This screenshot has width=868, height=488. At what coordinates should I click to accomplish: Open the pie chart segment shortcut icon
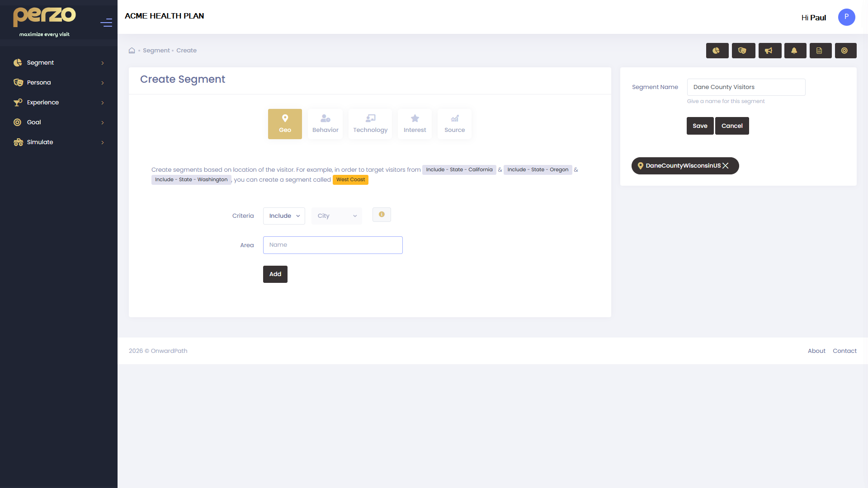click(717, 51)
